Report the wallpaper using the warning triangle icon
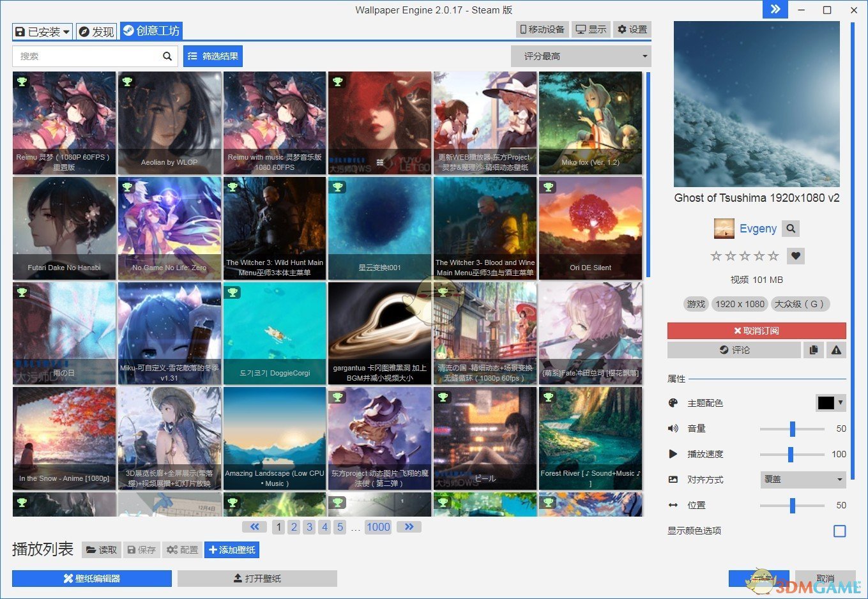This screenshot has width=868, height=599. click(836, 350)
